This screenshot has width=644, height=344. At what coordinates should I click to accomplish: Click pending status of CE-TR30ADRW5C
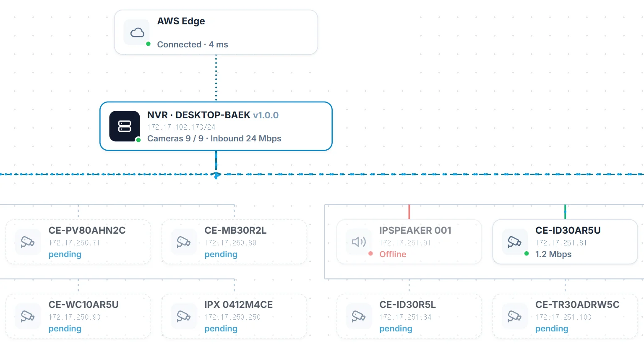552,329
